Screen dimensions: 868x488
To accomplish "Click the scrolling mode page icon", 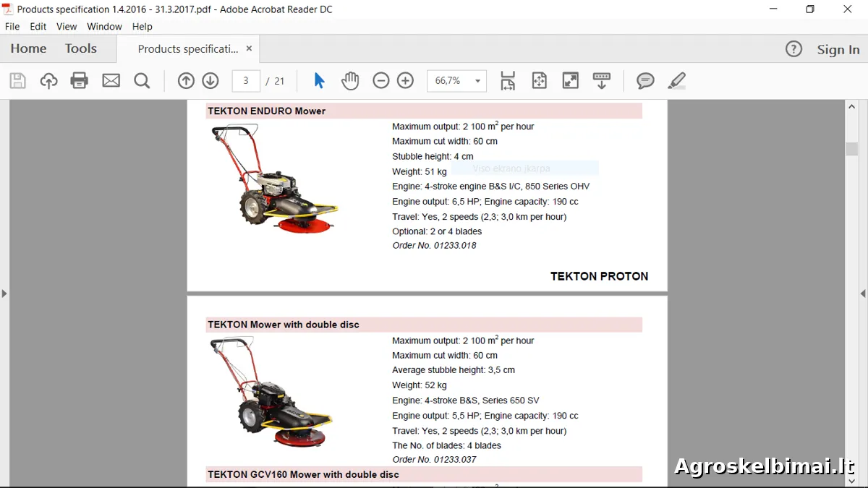I will pos(508,80).
